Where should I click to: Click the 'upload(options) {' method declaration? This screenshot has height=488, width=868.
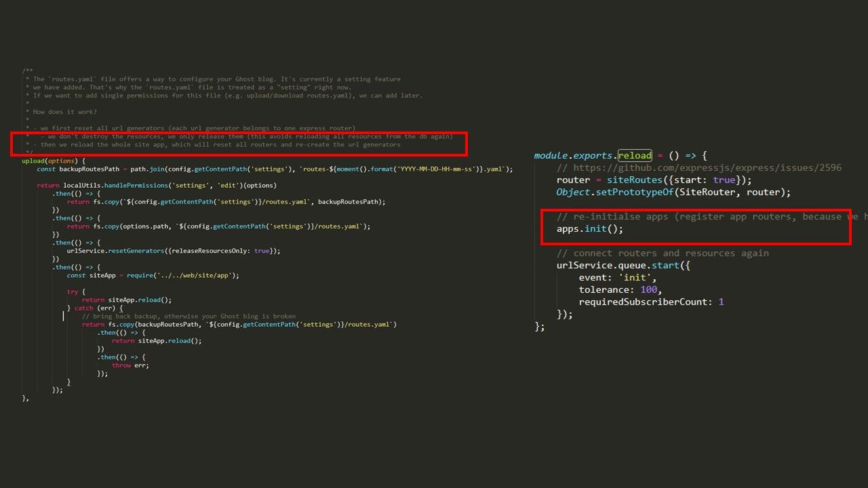pos(54,161)
